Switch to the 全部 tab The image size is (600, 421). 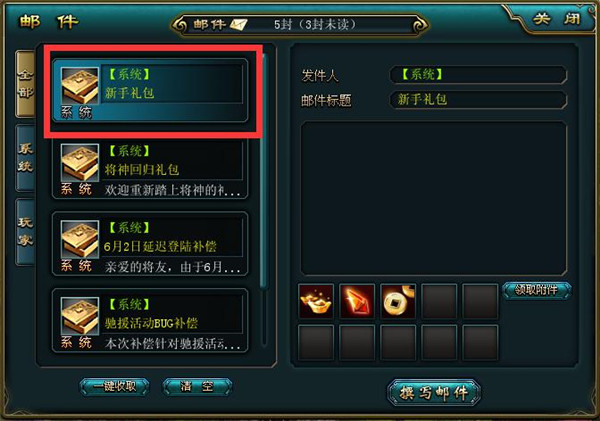tap(25, 84)
